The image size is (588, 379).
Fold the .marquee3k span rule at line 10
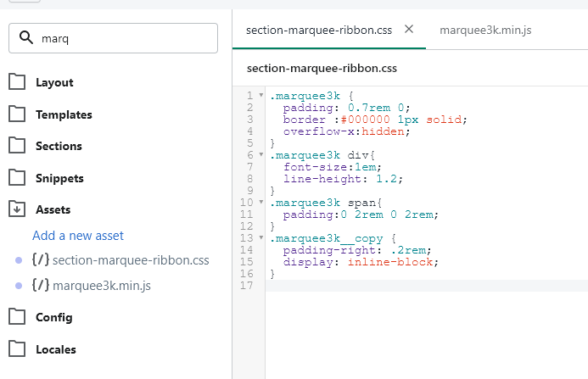point(261,203)
